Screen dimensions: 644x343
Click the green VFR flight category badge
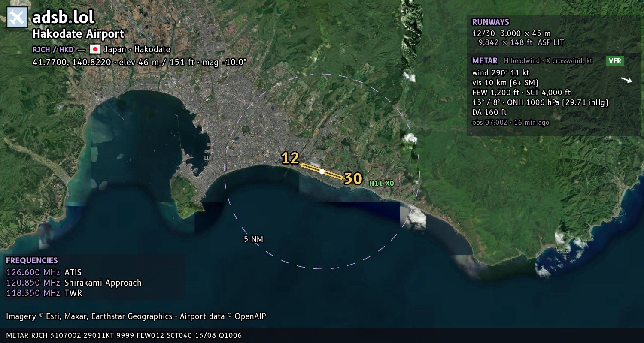[615, 61]
